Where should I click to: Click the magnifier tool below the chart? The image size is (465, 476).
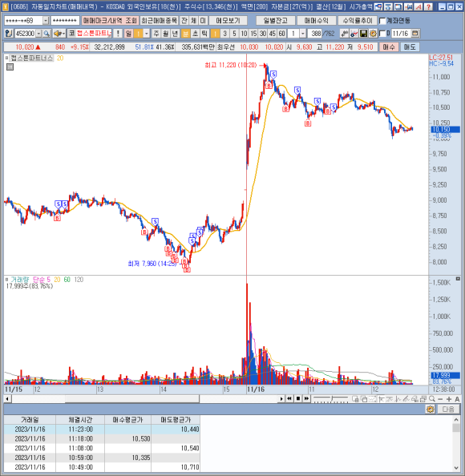point(431,399)
